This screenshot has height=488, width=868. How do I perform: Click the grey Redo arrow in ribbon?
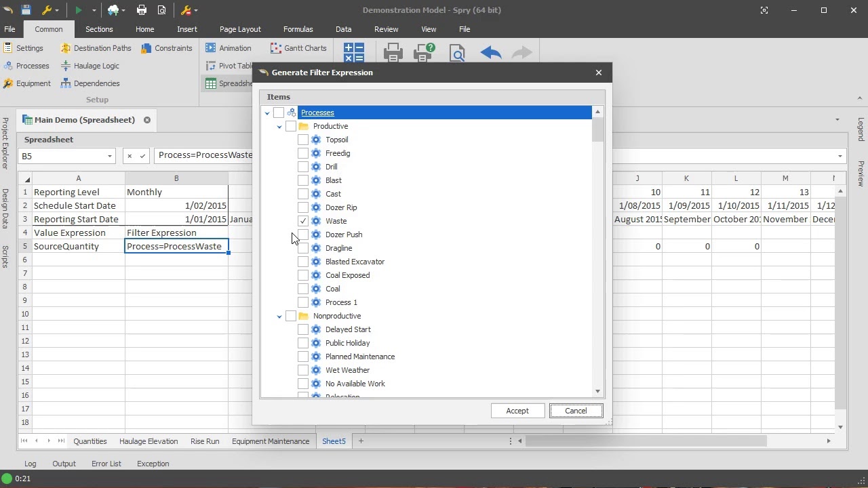point(522,53)
